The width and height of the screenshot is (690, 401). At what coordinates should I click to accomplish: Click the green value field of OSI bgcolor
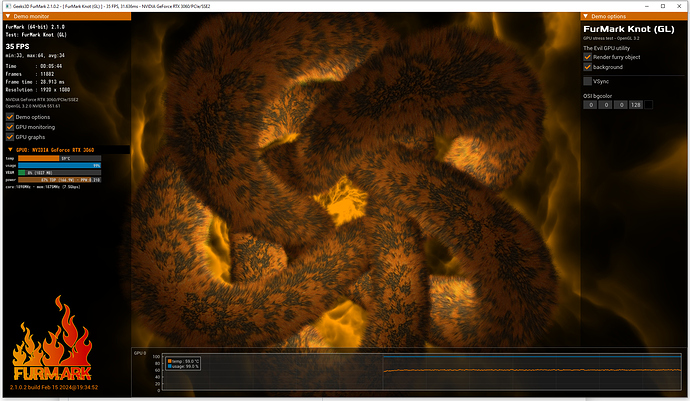[x=606, y=105]
